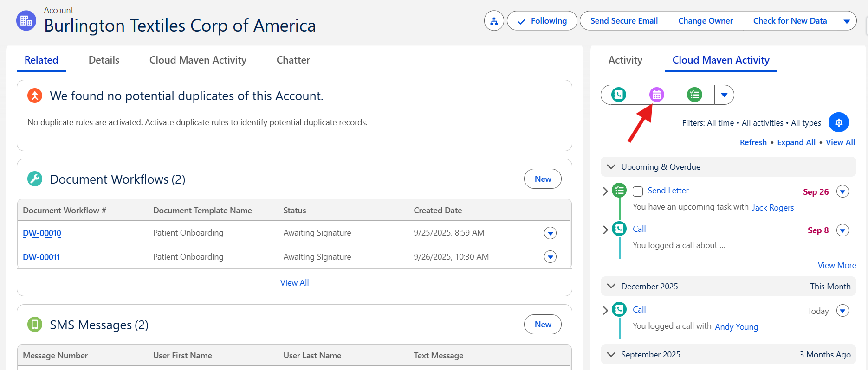Click the Send Letter task icon
The height and width of the screenshot is (370, 868).
(619, 191)
